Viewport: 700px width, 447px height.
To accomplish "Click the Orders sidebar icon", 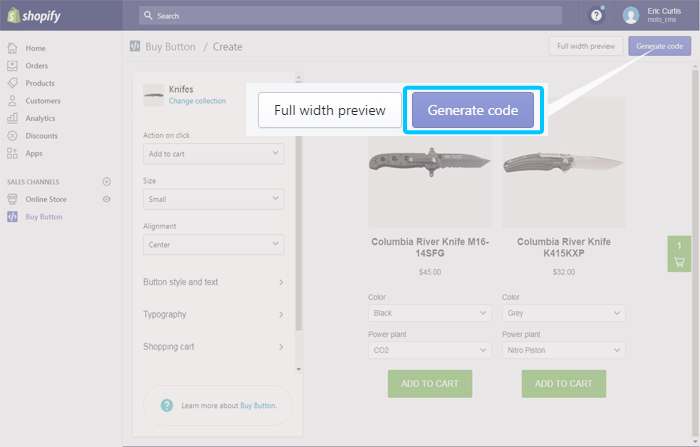I will tap(12, 66).
